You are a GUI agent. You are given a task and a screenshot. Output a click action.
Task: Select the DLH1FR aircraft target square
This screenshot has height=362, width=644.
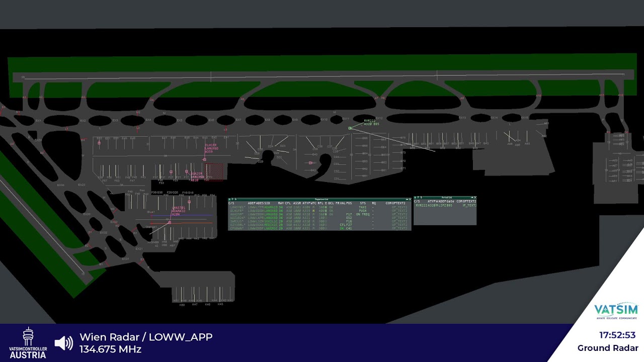point(205,159)
